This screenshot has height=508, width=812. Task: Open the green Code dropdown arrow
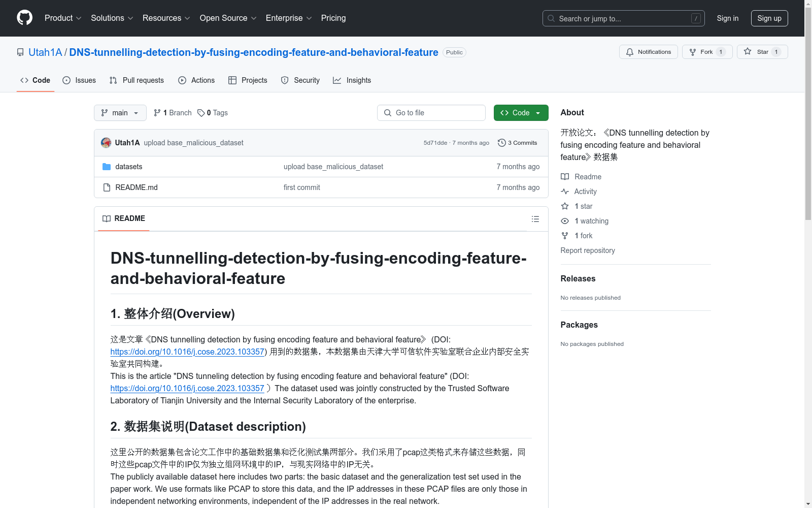click(537, 113)
